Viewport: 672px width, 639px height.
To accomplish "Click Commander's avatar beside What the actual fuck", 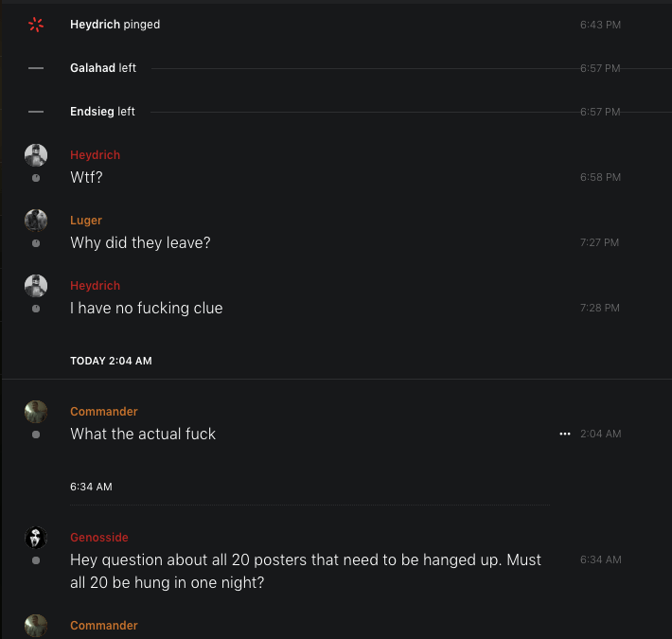I will [x=36, y=412].
